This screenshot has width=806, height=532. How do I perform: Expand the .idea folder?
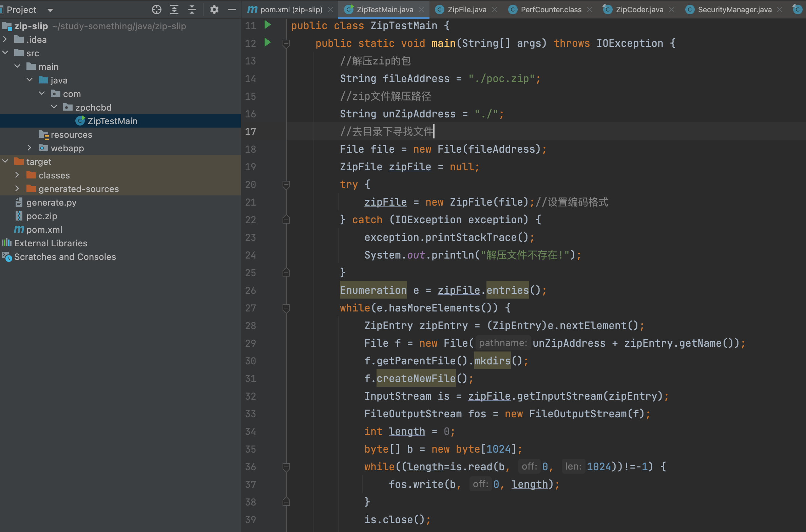(5, 39)
